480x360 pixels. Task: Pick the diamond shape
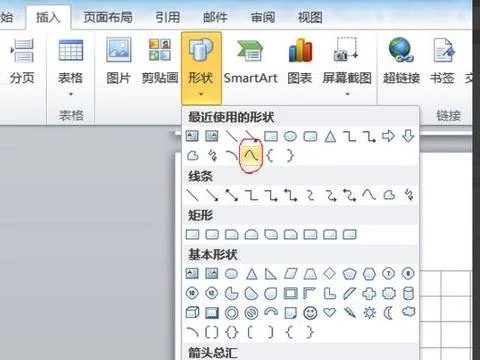[330, 274]
